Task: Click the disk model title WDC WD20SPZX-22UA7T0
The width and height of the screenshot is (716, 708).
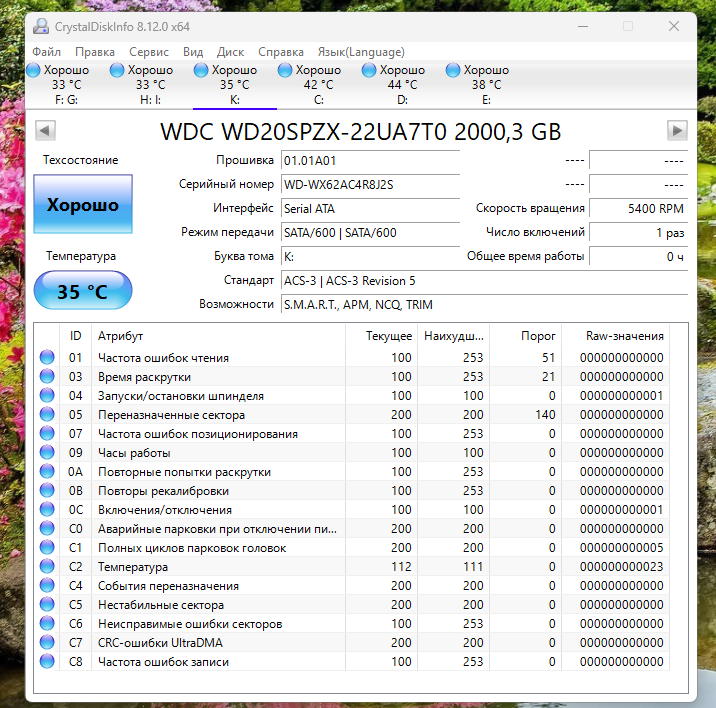Action: [x=361, y=132]
